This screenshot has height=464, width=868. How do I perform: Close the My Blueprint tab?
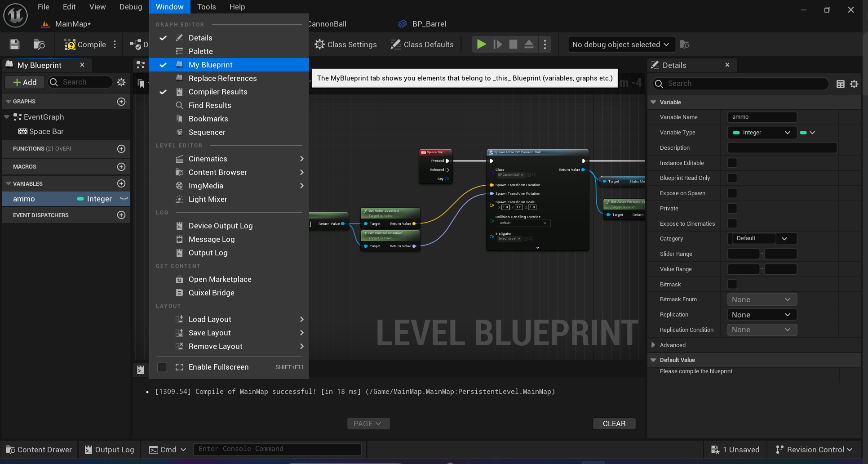click(82, 65)
